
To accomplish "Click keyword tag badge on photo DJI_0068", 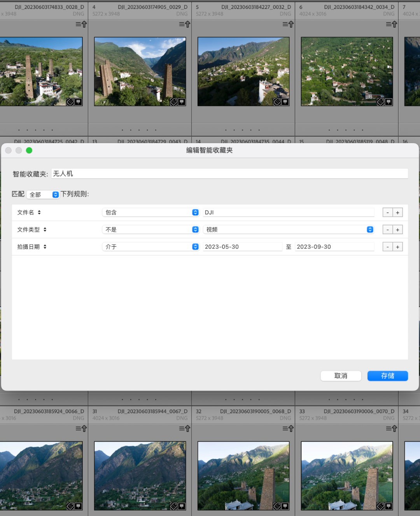I will (277, 506).
